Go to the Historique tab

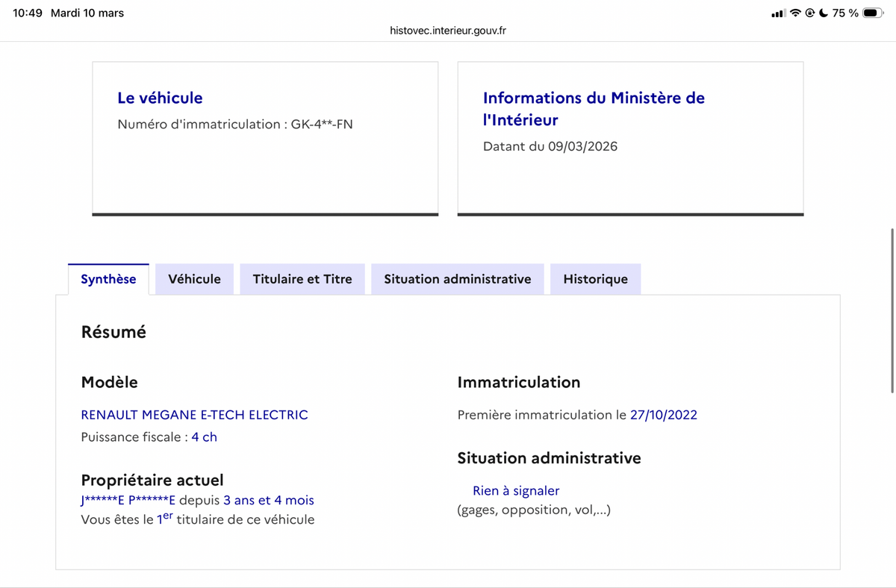pos(595,279)
